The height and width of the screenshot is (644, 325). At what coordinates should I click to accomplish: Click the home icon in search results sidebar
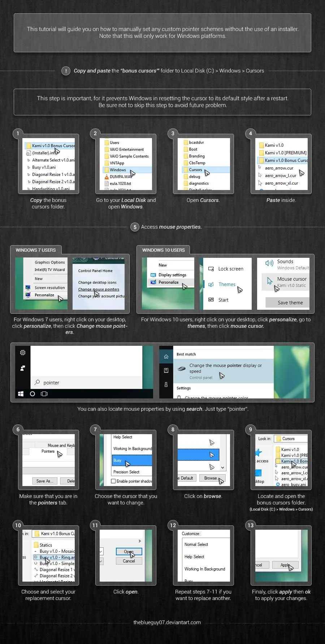click(x=166, y=357)
